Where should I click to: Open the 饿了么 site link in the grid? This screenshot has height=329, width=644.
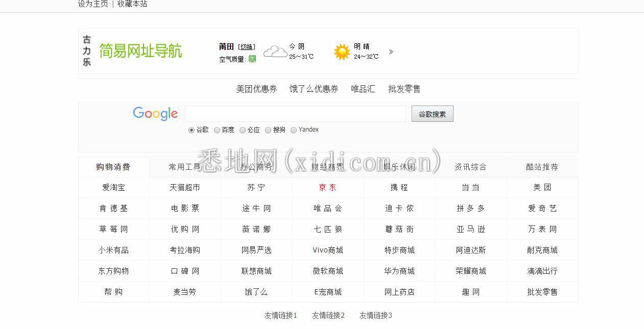click(256, 292)
